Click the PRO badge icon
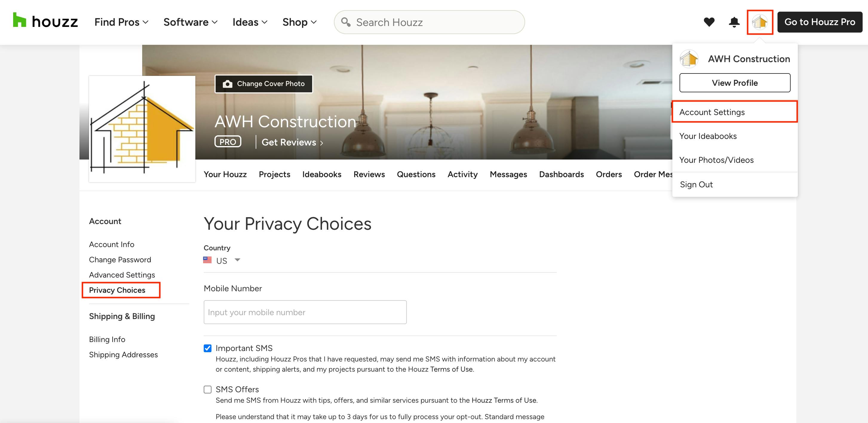 [x=228, y=142]
